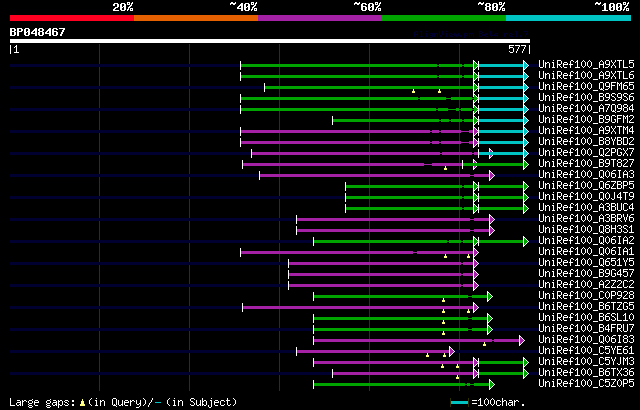The width and height of the screenshot is (640, 410).
Task: Open the UniRef100_Q2PGX7 hit label
Action: (586, 153)
